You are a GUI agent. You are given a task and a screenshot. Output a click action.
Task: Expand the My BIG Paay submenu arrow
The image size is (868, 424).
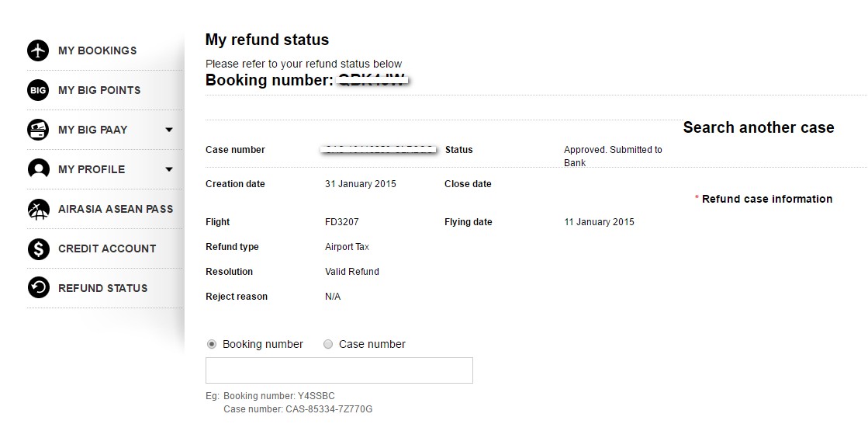[x=169, y=130]
